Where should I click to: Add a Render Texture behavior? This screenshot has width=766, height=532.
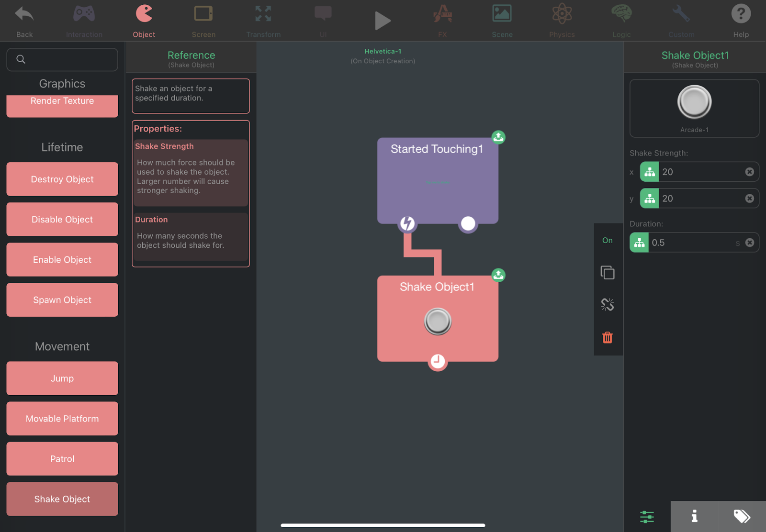(62, 106)
